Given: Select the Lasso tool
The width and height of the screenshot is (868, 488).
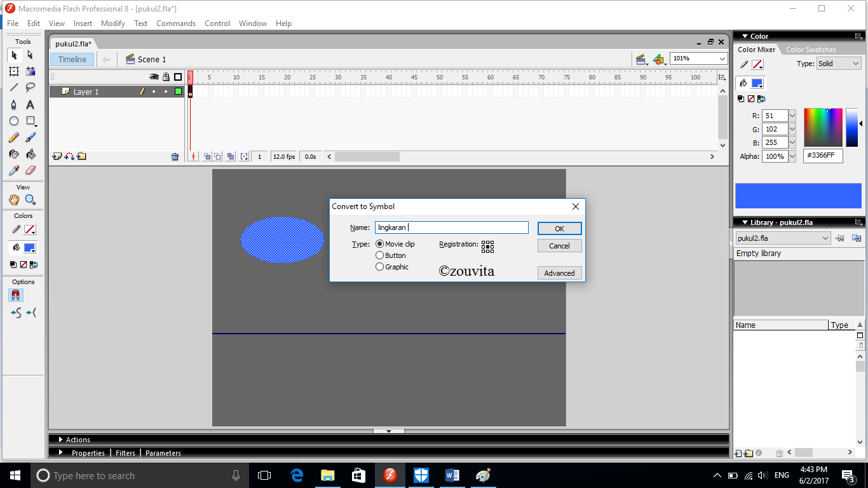Looking at the screenshot, I should [30, 88].
